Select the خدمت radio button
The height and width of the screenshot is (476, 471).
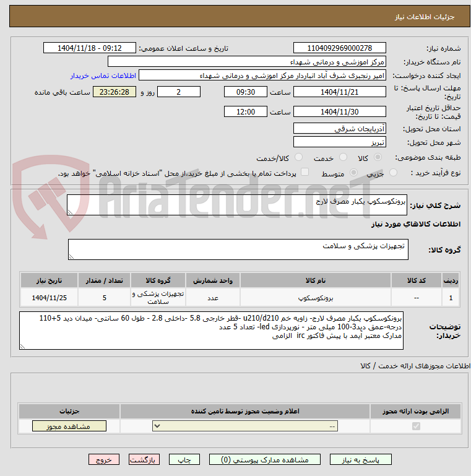(x=344, y=157)
